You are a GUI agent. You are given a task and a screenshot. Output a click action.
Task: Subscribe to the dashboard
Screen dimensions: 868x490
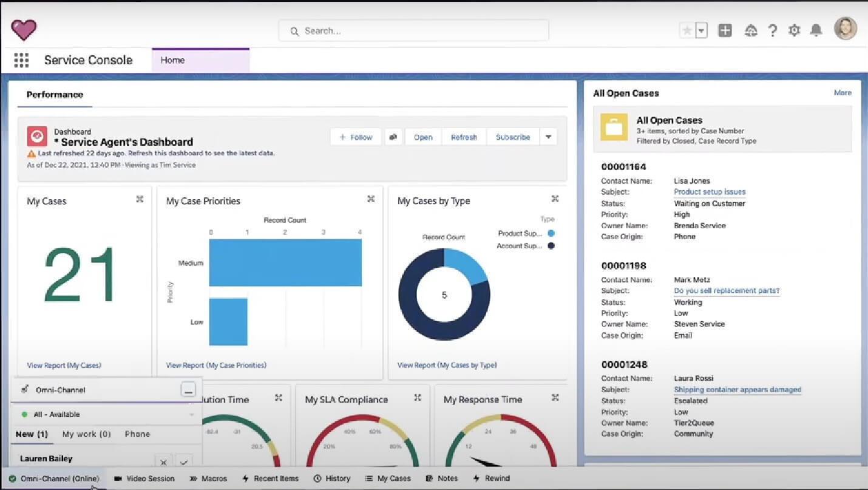tap(513, 137)
